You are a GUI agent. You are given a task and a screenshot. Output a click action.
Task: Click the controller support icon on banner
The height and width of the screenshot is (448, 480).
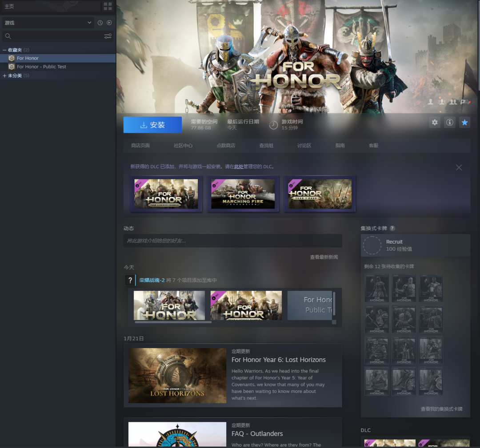tap(464, 102)
